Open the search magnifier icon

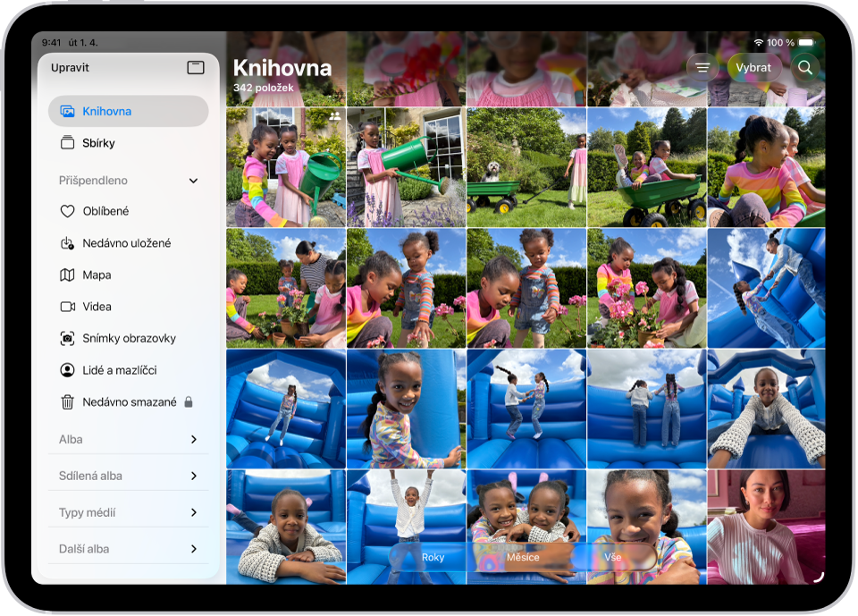click(805, 67)
